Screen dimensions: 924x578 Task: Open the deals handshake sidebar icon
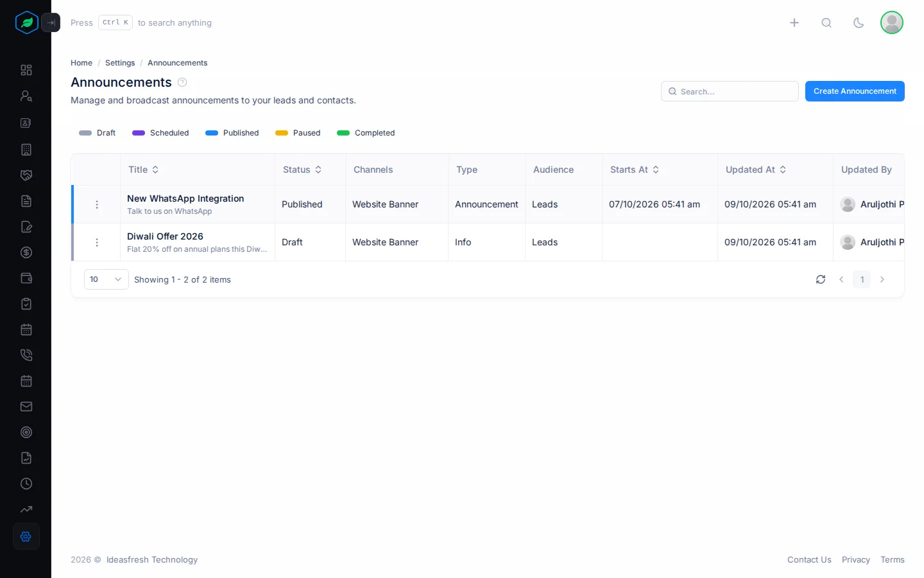click(26, 175)
